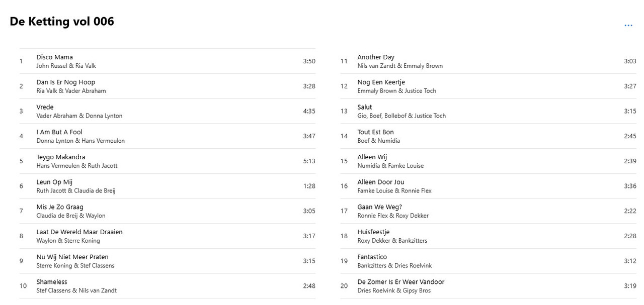This screenshot has width=644, height=305.
Task: Select the track Dan Is Er Nog Hoop
Action: 168,86
